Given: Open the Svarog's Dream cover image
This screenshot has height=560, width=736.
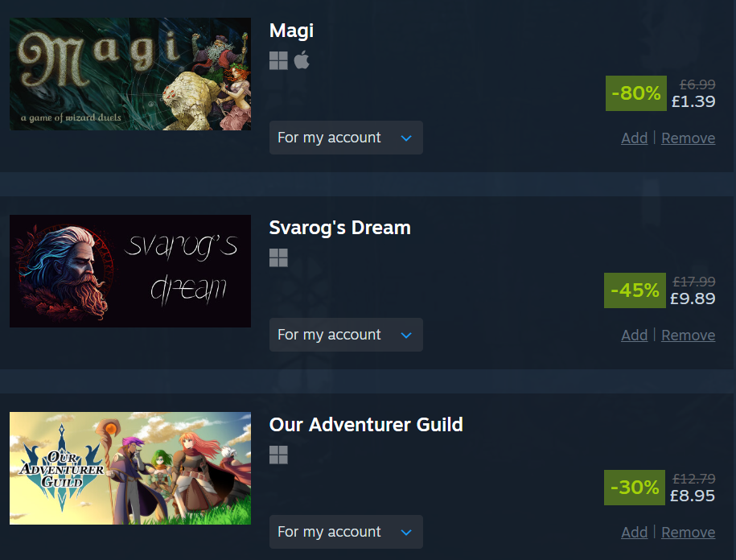Looking at the screenshot, I should (x=130, y=271).
